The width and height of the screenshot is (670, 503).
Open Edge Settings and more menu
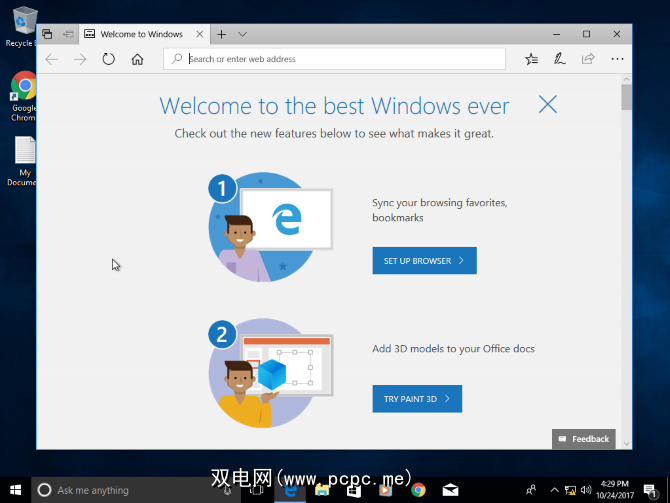pos(617,59)
